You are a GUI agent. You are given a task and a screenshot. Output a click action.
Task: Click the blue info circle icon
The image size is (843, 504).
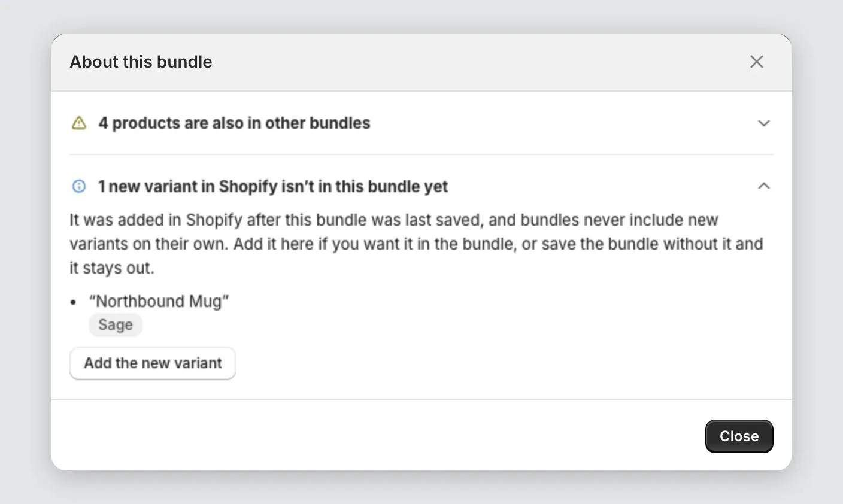pos(79,186)
